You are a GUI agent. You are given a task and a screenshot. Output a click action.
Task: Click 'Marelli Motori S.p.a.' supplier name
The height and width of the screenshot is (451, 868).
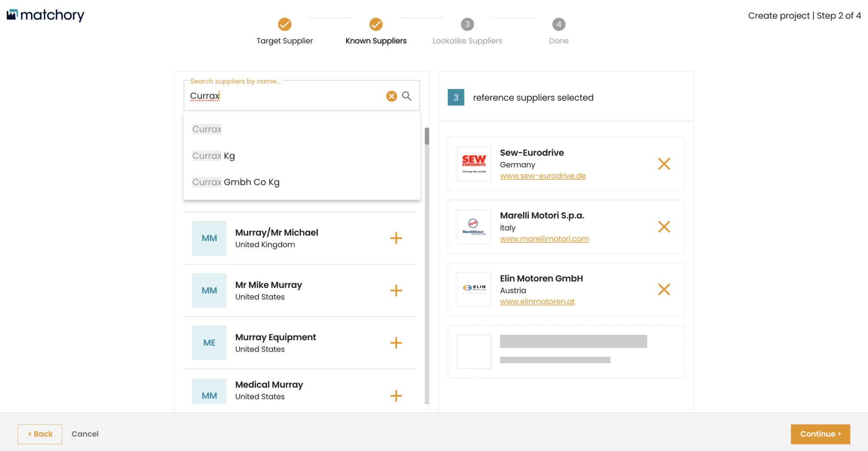coord(542,216)
